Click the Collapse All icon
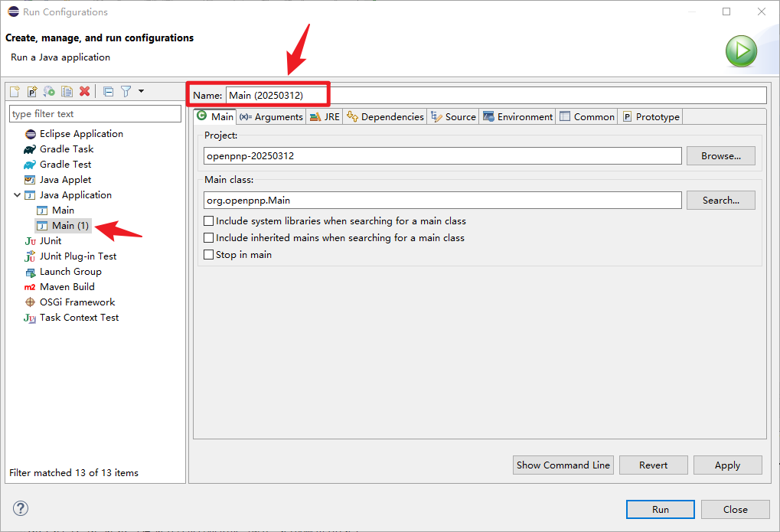This screenshot has width=780, height=532. 108,91
